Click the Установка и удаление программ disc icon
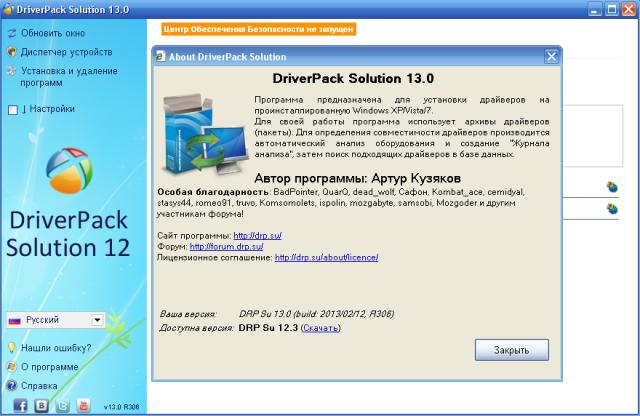Image resolution: width=640 pixels, height=416 pixels. pyautogui.click(x=12, y=71)
